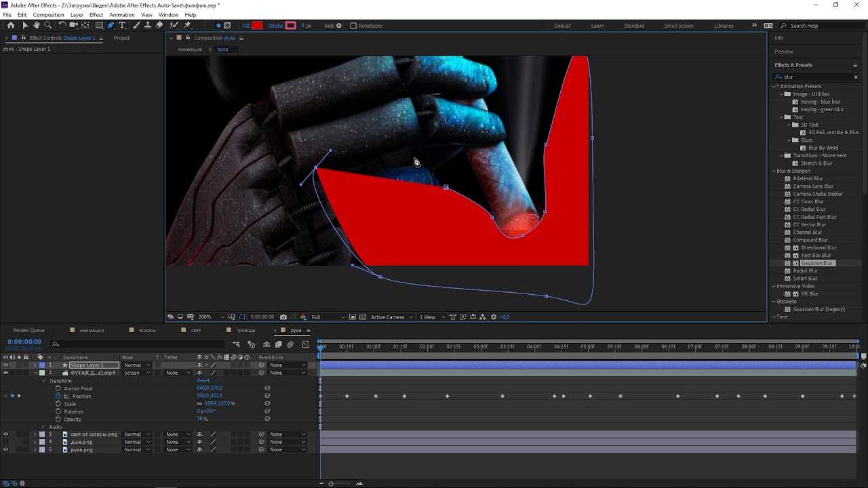Select the Unified Camera tool
The width and height of the screenshot is (868, 488).
click(x=74, y=25)
